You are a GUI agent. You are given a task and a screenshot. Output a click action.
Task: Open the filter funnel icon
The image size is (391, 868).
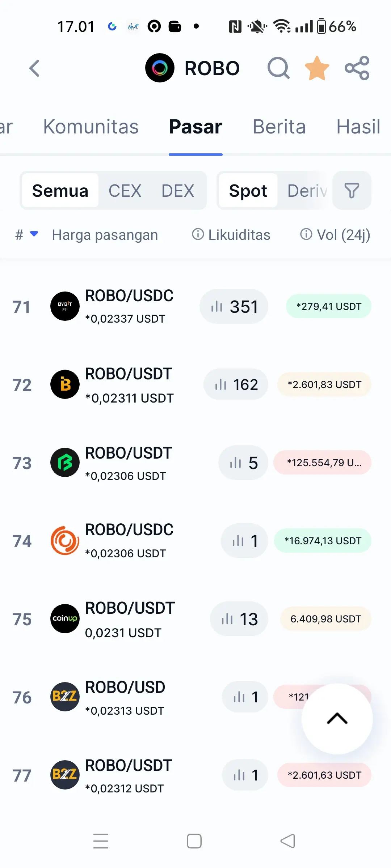point(352,191)
